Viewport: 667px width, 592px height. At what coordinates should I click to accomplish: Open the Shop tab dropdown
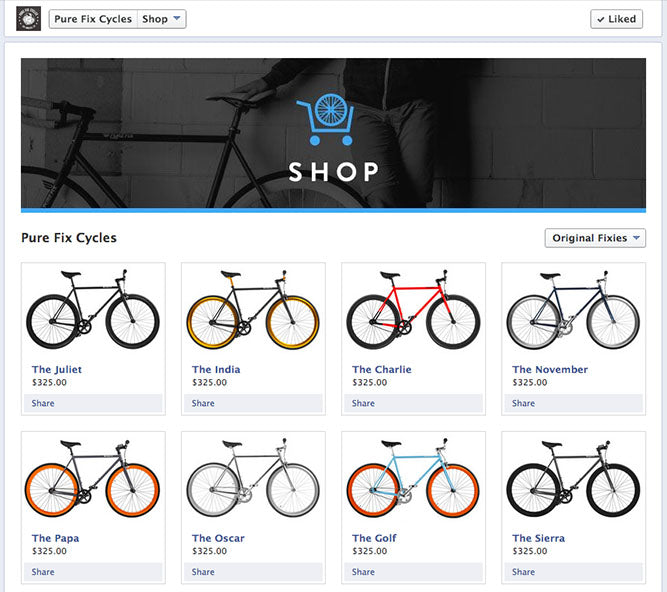pos(161,19)
